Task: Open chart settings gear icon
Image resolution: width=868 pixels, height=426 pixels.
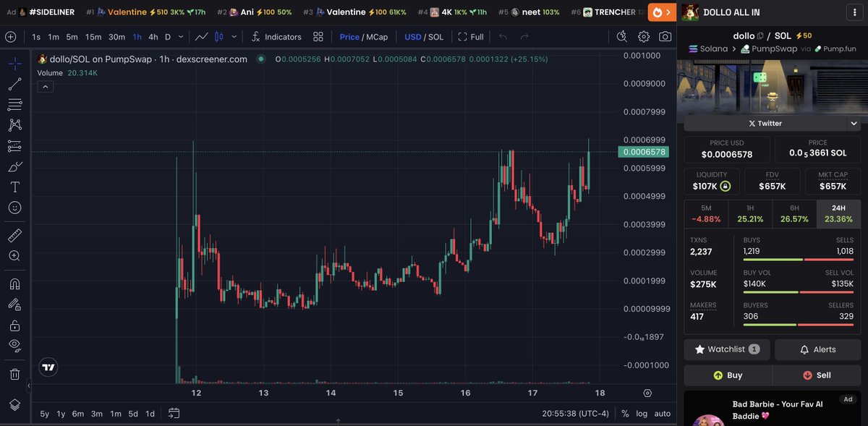Action: [644, 37]
